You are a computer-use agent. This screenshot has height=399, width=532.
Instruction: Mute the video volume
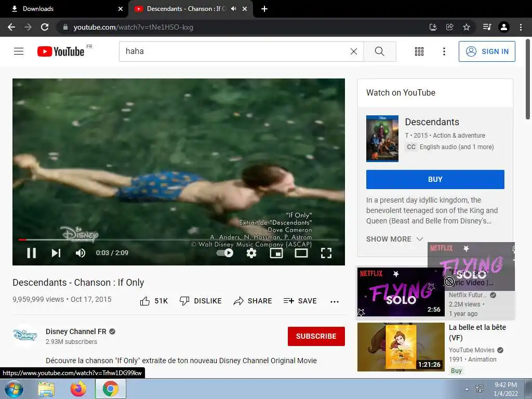[81, 253]
